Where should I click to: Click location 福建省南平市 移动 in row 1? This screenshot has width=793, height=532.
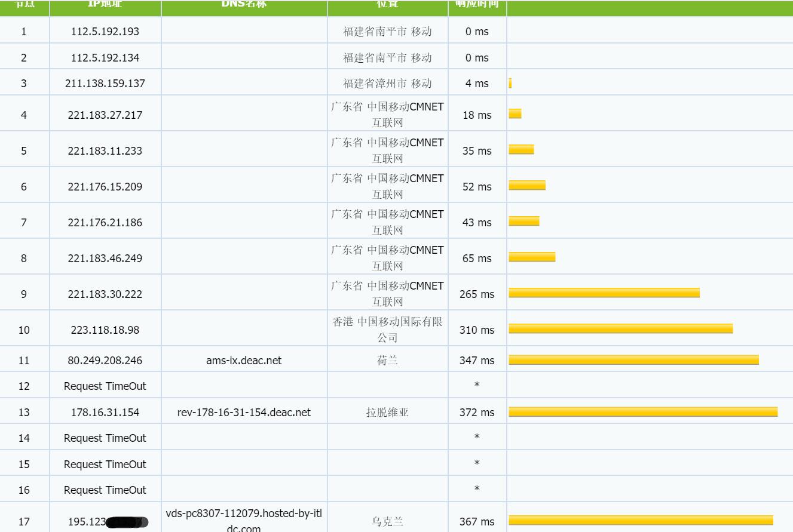click(x=387, y=32)
